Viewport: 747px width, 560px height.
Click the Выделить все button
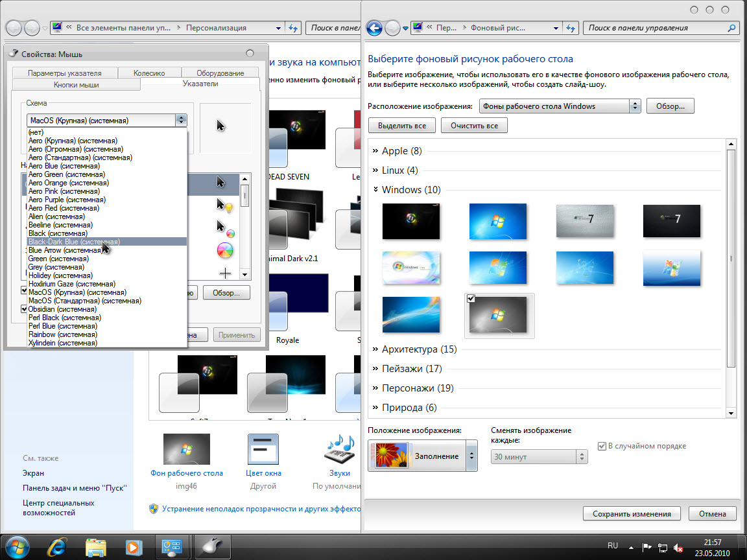coord(401,124)
